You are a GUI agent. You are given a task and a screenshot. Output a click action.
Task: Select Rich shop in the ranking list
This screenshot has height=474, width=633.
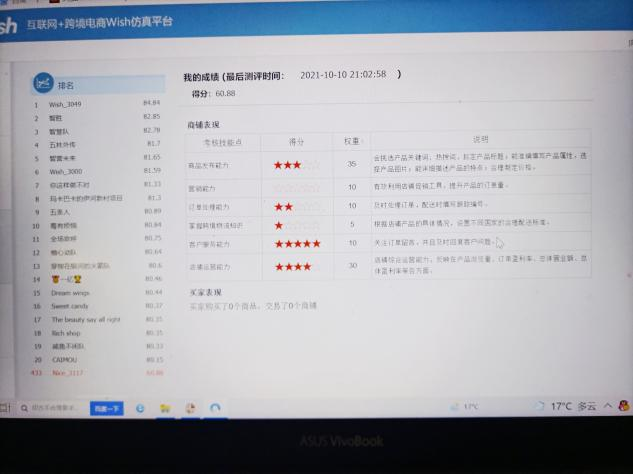coord(66,333)
